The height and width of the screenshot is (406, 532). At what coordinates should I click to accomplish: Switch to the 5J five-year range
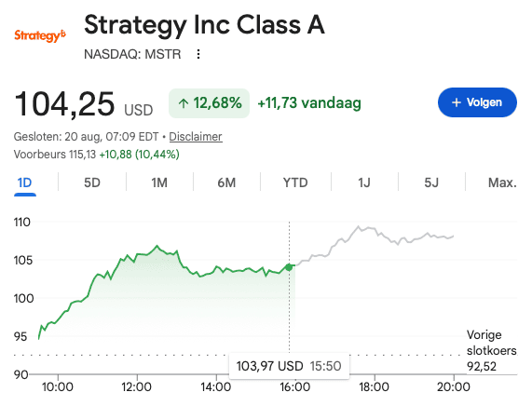coord(431,183)
